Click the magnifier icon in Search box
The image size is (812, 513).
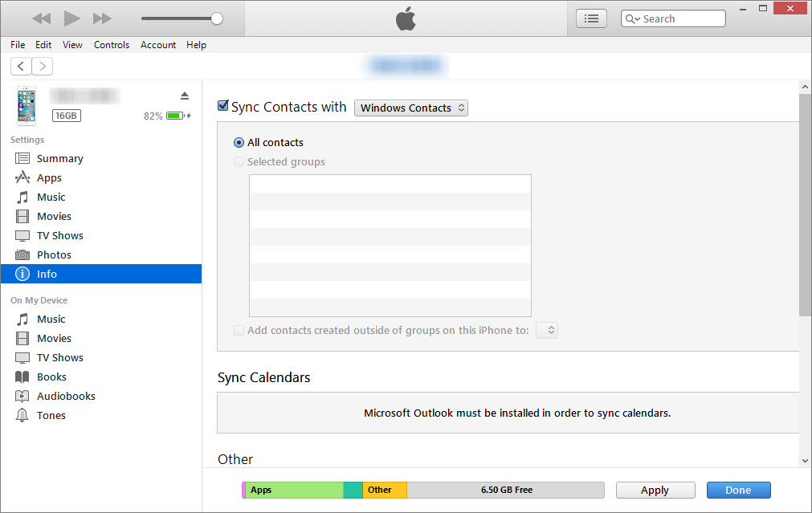[x=630, y=18]
